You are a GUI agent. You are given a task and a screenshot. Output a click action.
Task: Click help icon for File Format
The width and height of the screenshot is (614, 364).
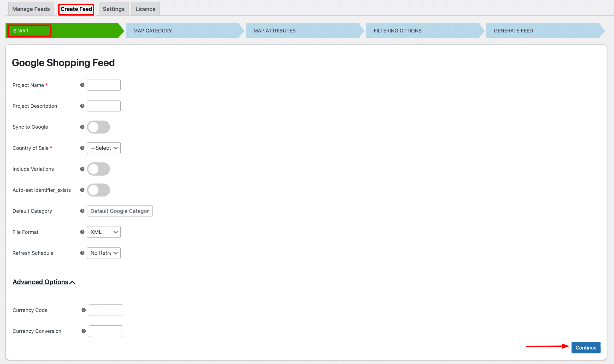tap(82, 232)
